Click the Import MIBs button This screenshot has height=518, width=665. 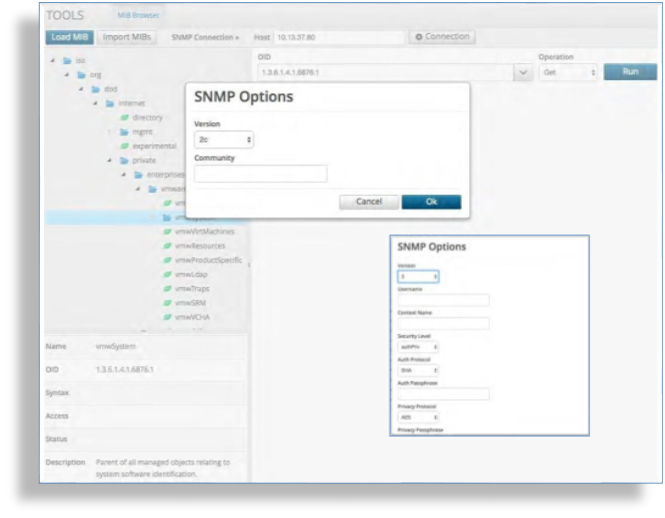click(x=127, y=37)
